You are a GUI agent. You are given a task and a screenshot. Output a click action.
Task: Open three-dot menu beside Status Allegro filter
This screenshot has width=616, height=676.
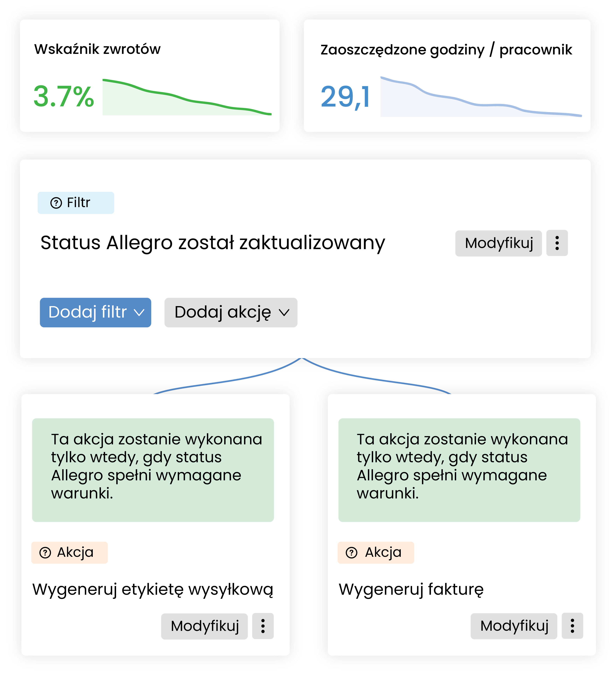pos(557,243)
